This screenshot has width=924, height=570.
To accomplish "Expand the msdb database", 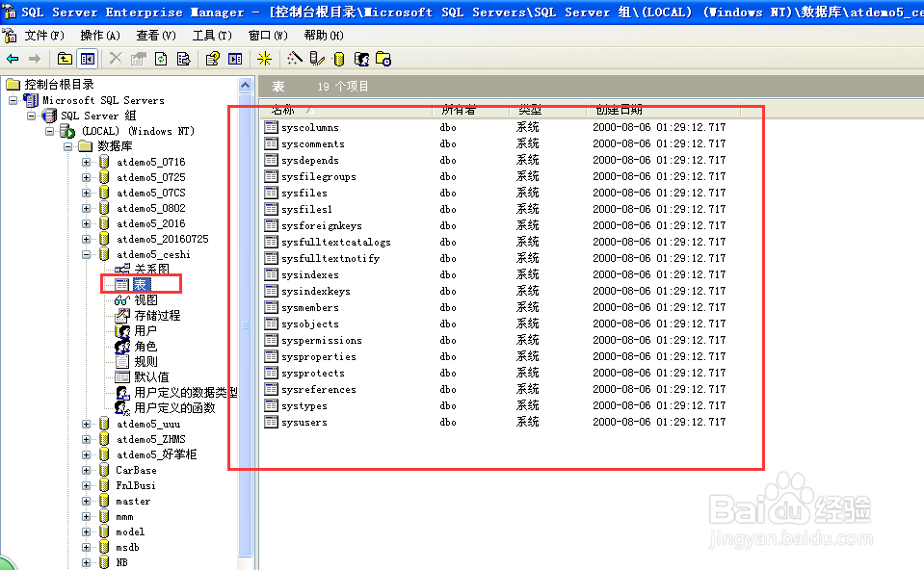I will (x=87, y=547).
